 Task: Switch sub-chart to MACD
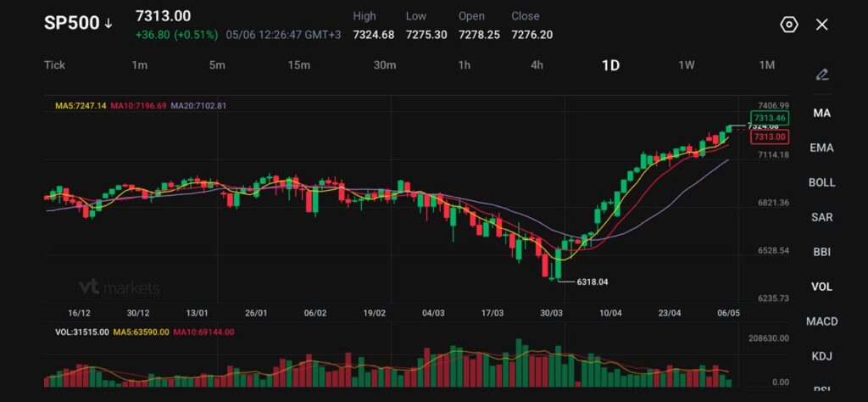point(822,321)
